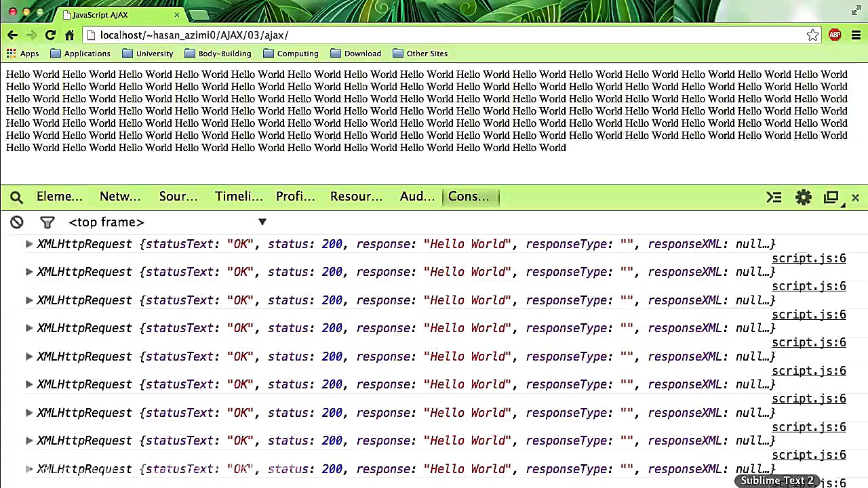Screen dimensions: 868x488
Task: Open the Applications bookmark folder
Action: click(x=80, y=54)
